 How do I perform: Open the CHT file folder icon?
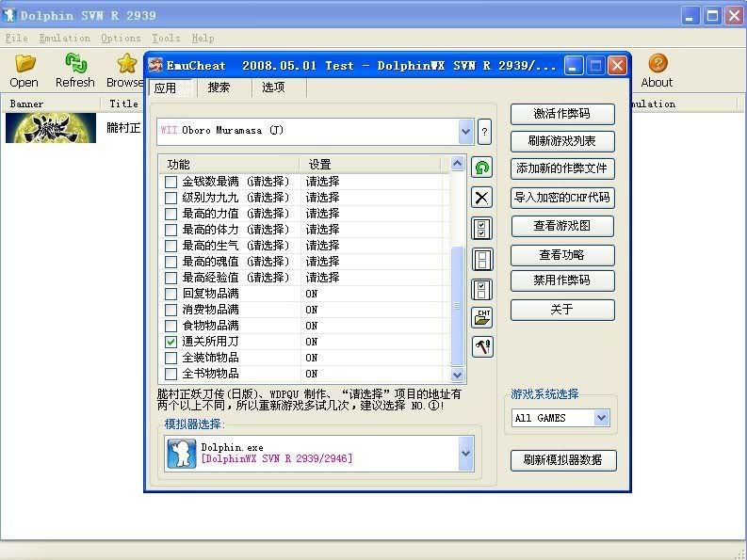(x=481, y=317)
